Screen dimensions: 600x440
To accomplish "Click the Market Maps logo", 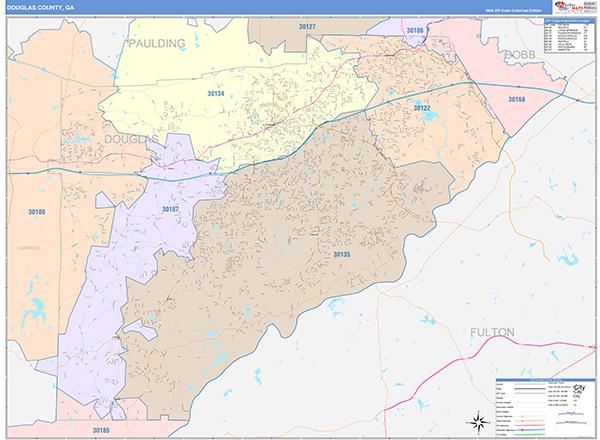I will 569,6.
